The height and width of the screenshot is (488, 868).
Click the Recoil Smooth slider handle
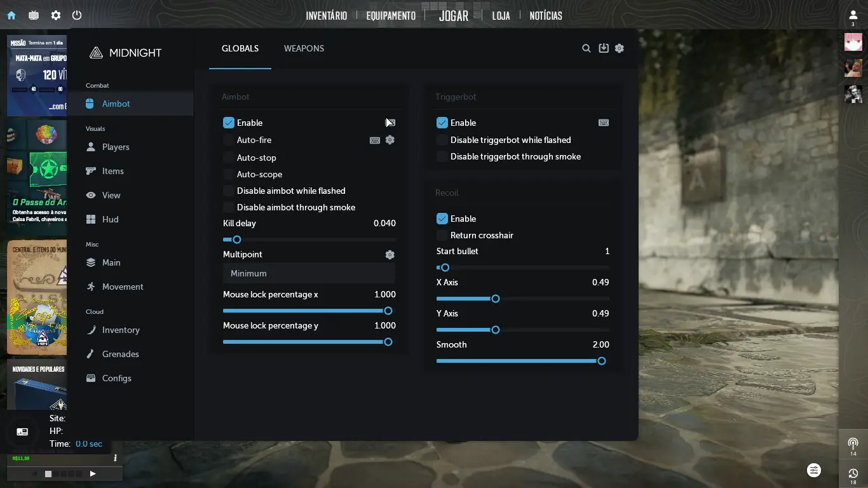[601, 361]
